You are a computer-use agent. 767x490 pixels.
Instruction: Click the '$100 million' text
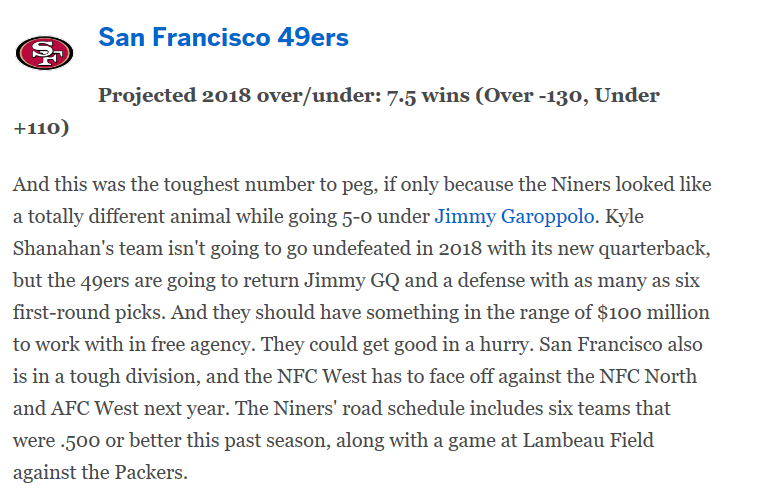[653, 312]
